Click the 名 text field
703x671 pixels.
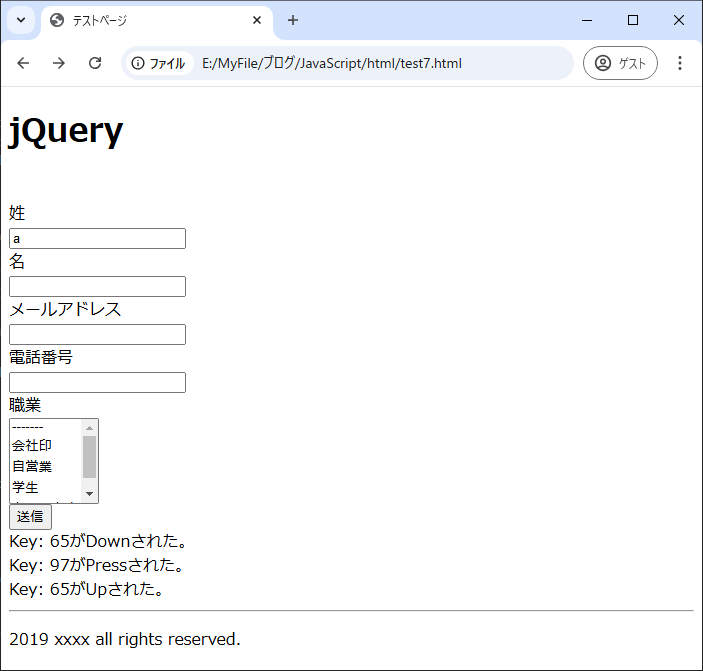click(97, 286)
